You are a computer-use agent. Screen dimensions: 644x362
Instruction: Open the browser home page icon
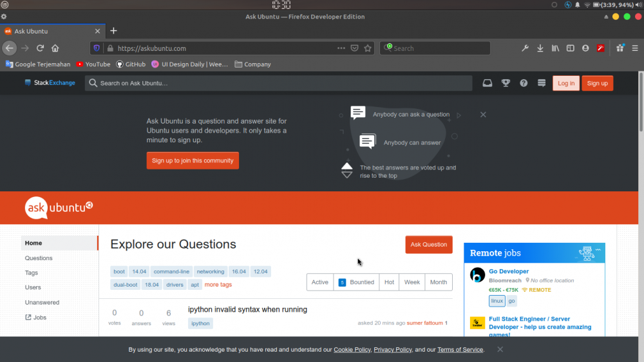(55, 48)
